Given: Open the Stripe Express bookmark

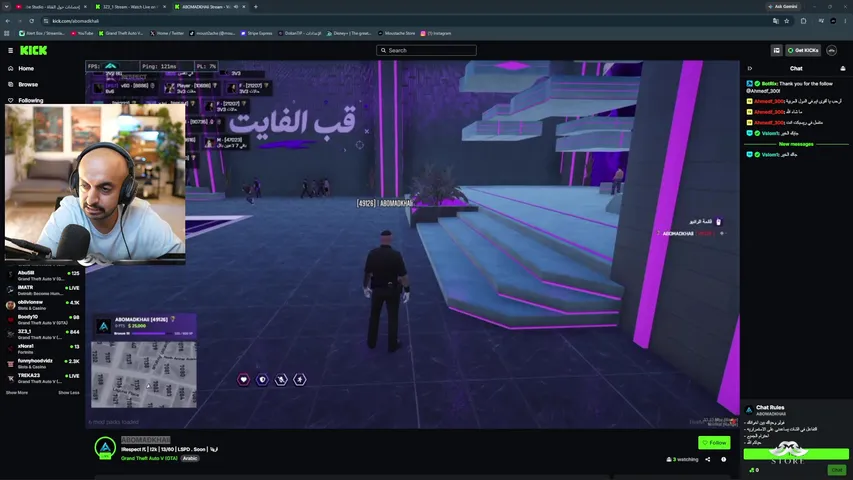Looking at the screenshot, I should point(256,33).
